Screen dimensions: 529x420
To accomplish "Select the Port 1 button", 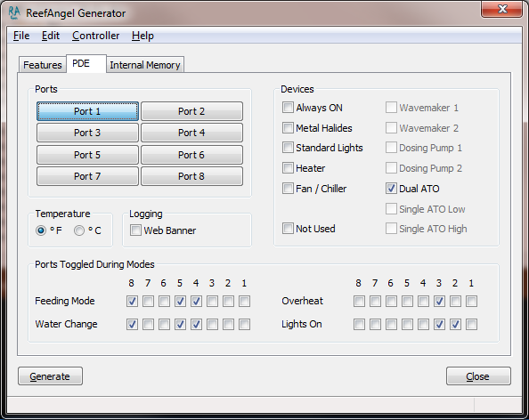I will click(87, 111).
